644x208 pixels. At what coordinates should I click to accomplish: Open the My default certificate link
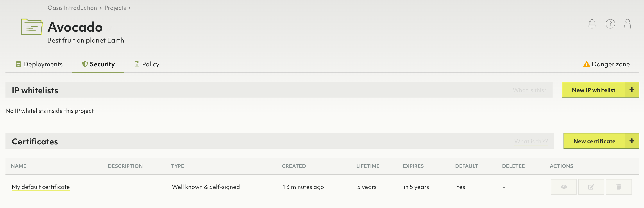point(41,187)
